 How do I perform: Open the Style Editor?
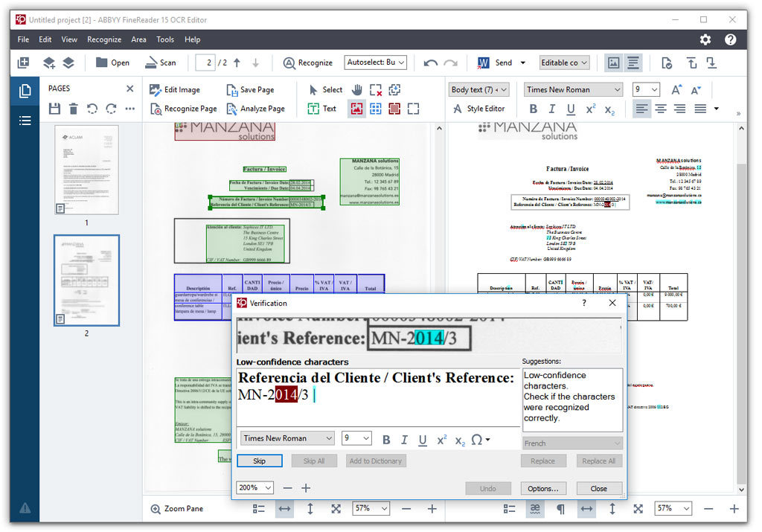point(478,109)
